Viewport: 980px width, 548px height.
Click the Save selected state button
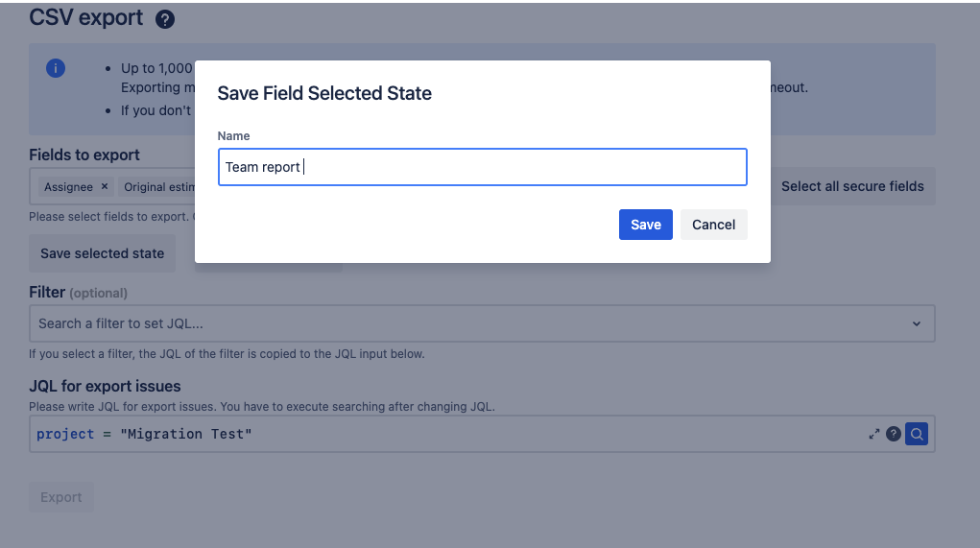click(102, 253)
